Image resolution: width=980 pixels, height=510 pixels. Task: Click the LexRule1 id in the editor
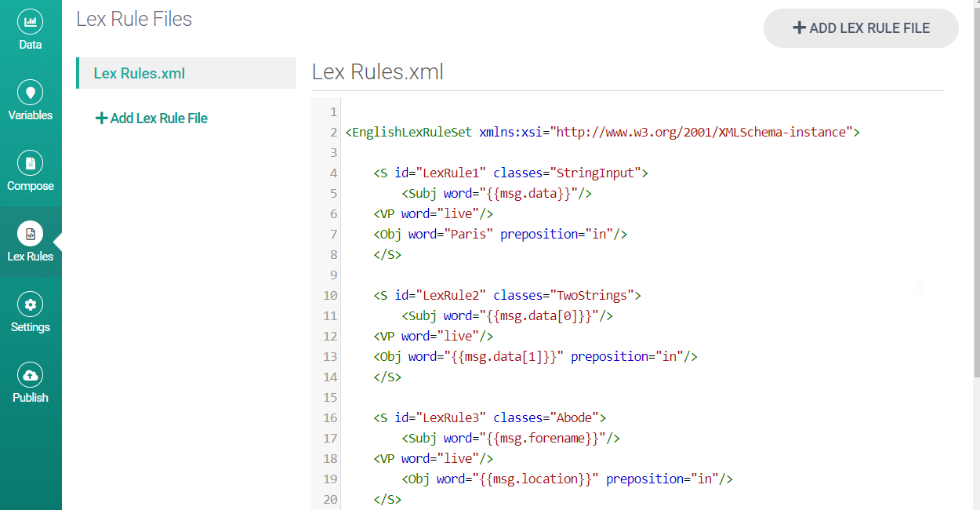pyautogui.click(x=451, y=173)
